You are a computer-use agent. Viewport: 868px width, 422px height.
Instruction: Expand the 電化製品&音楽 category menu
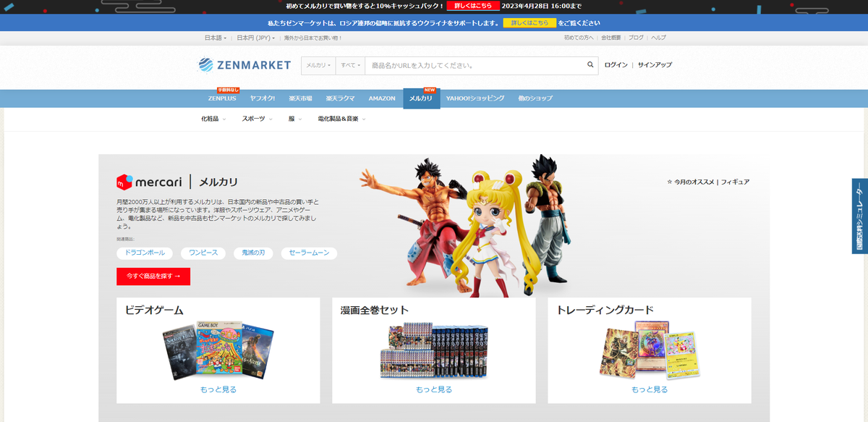click(x=341, y=119)
